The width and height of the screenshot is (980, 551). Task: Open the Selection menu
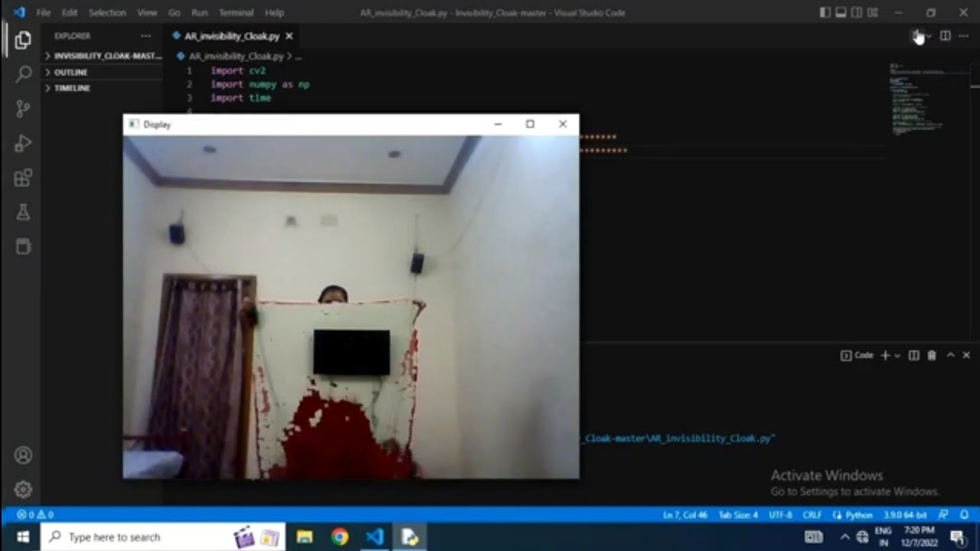pos(107,13)
